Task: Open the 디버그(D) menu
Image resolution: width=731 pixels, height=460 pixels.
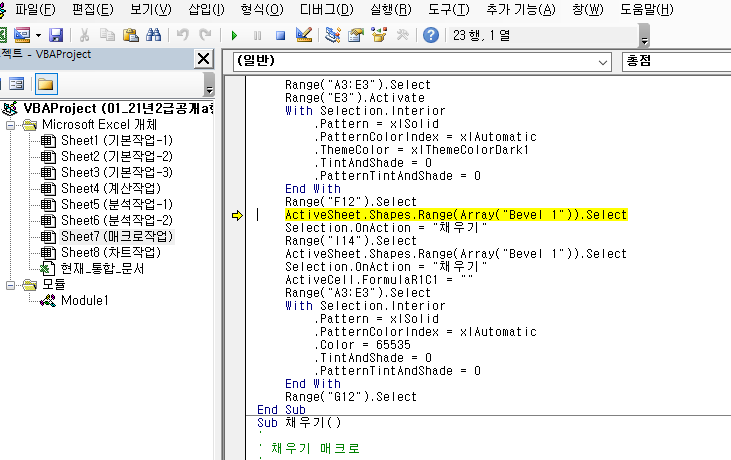Action: (x=326, y=9)
